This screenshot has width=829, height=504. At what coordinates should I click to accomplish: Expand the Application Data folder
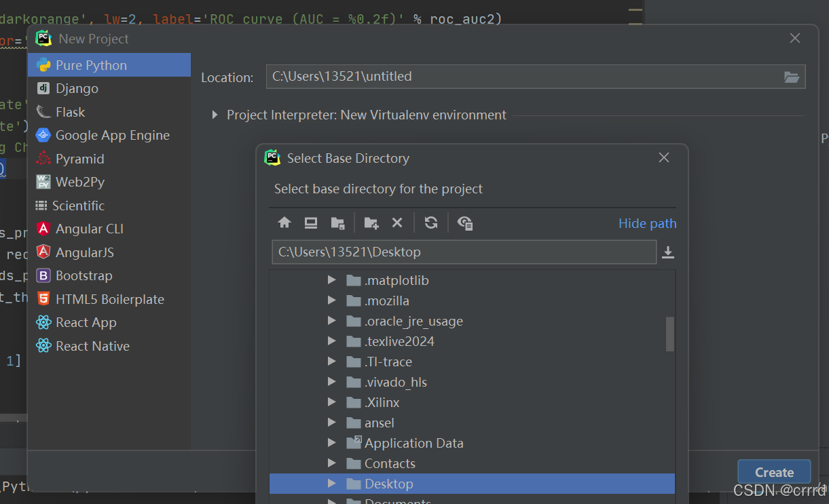coord(332,443)
